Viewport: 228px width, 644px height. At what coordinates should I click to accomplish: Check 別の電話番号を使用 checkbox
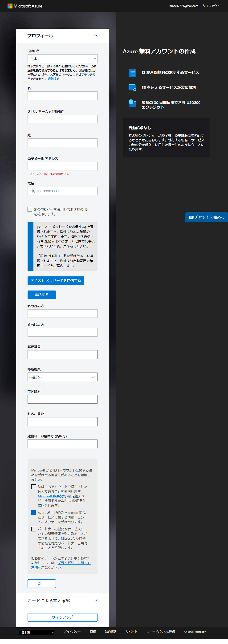point(30,209)
